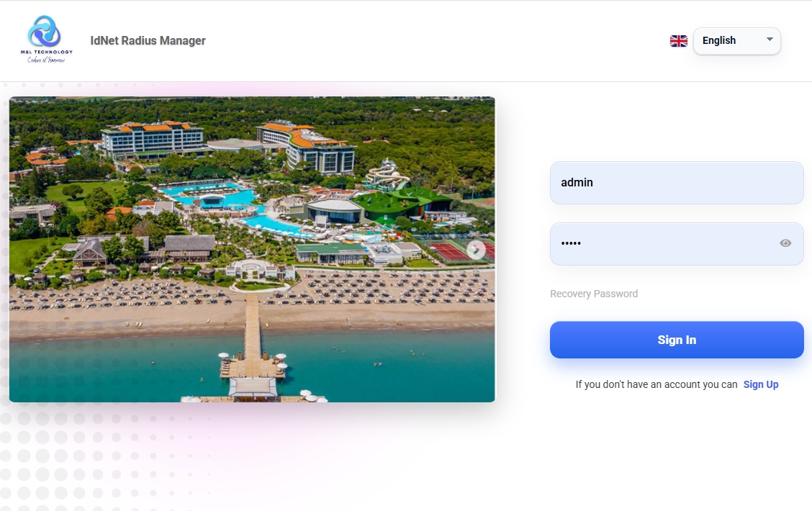
Task: Click the wooden pier in the photo
Action: point(252,331)
